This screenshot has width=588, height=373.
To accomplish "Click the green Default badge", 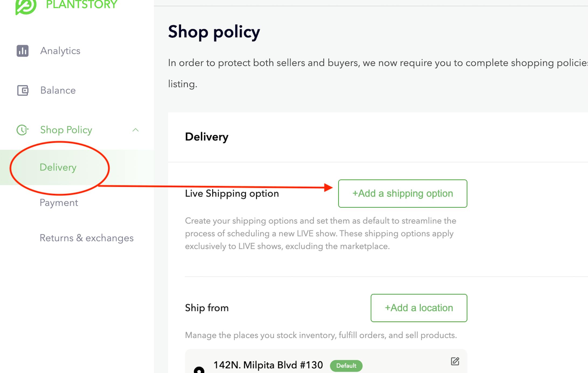I will coord(346,366).
